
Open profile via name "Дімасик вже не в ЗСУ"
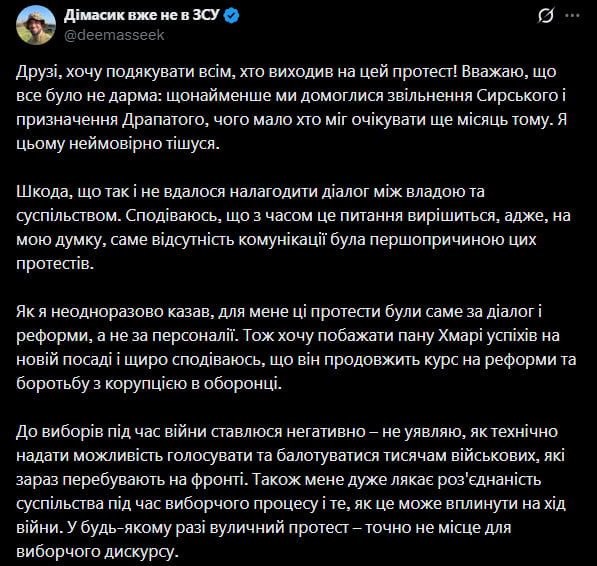(142, 15)
